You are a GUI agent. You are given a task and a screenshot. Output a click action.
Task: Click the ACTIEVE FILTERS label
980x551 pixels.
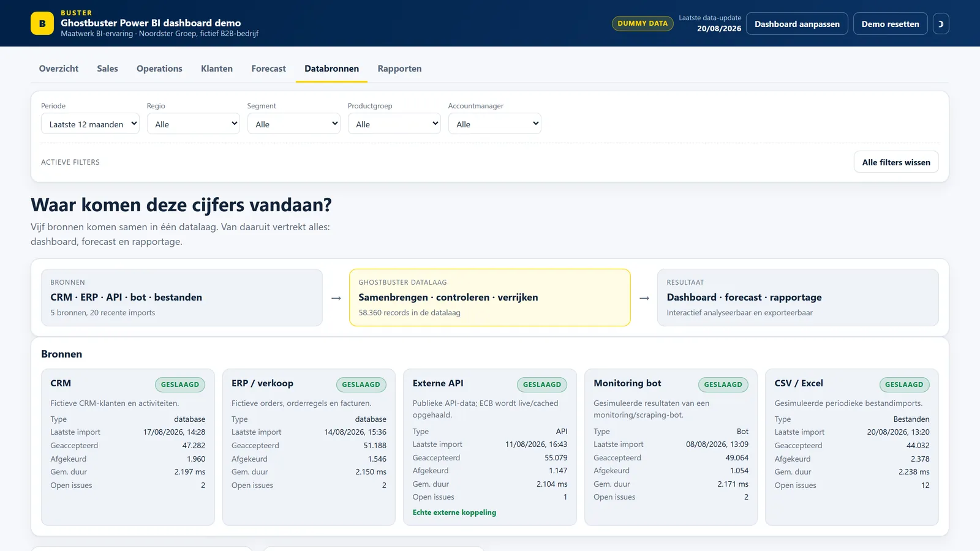[70, 162]
